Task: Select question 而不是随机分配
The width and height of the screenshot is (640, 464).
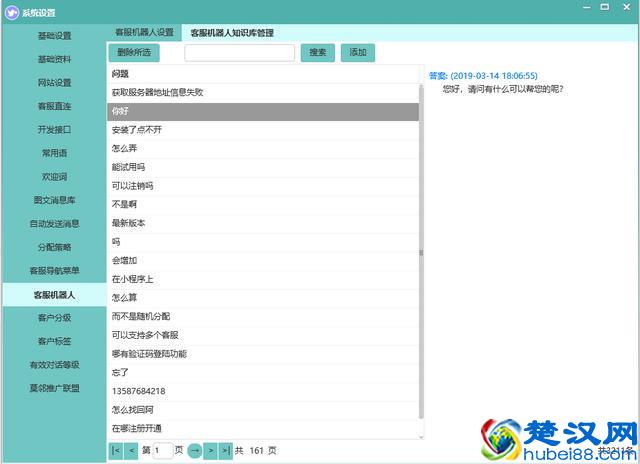Action: pyautogui.click(x=263, y=316)
